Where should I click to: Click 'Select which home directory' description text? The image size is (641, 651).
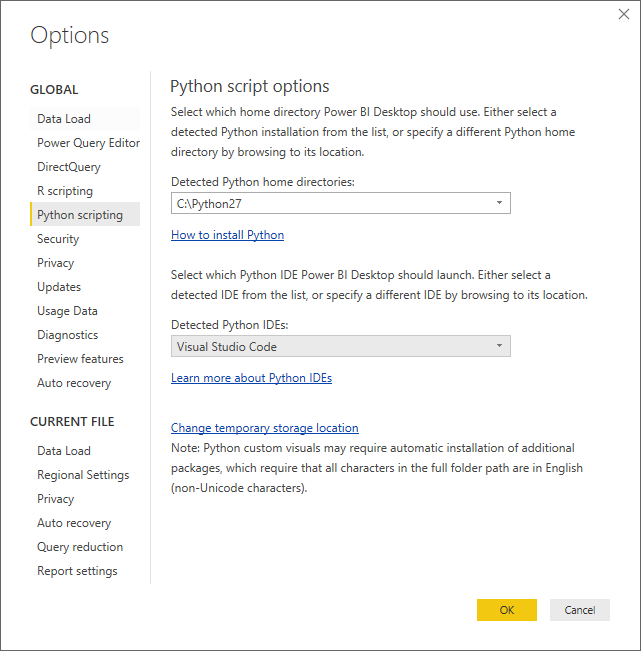coord(373,132)
